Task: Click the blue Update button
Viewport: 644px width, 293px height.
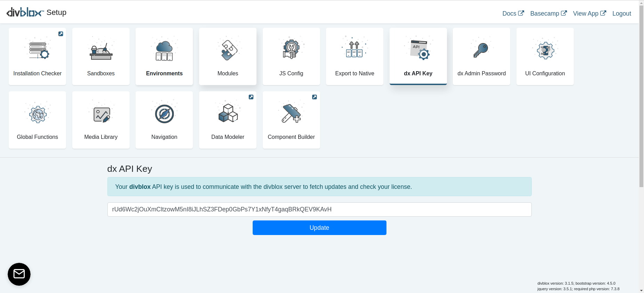Action: (319, 228)
